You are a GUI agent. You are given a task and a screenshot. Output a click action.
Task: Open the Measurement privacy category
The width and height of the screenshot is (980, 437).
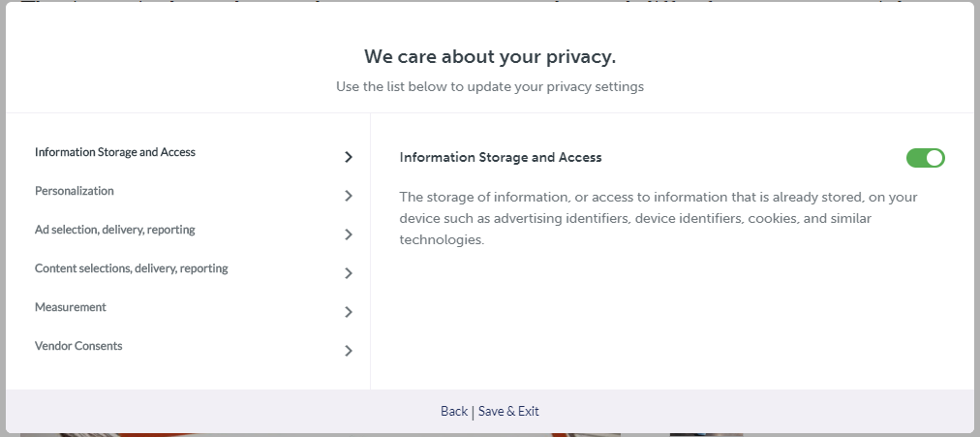coord(71,307)
